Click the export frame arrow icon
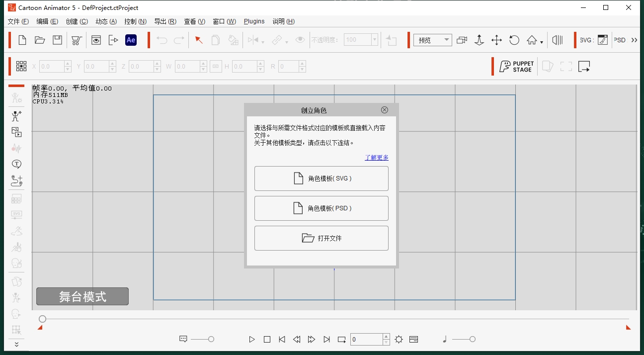 pyautogui.click(x=584, y=67)
